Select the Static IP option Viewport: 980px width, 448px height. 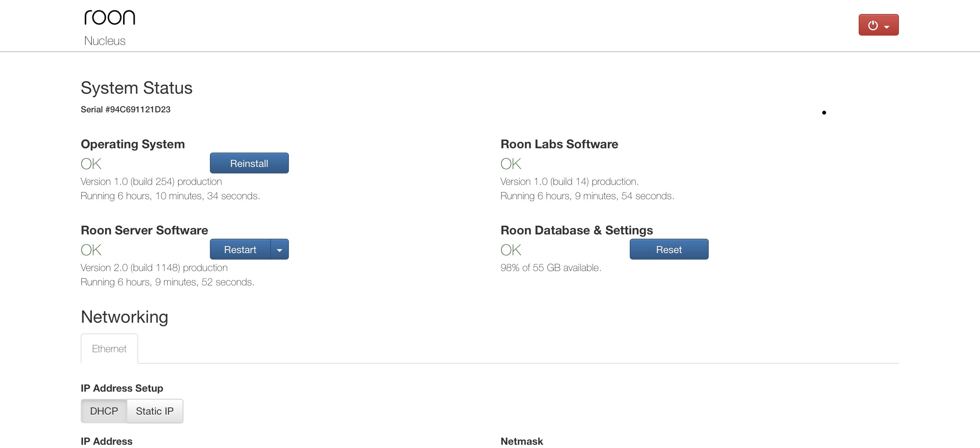coord(154,411)
